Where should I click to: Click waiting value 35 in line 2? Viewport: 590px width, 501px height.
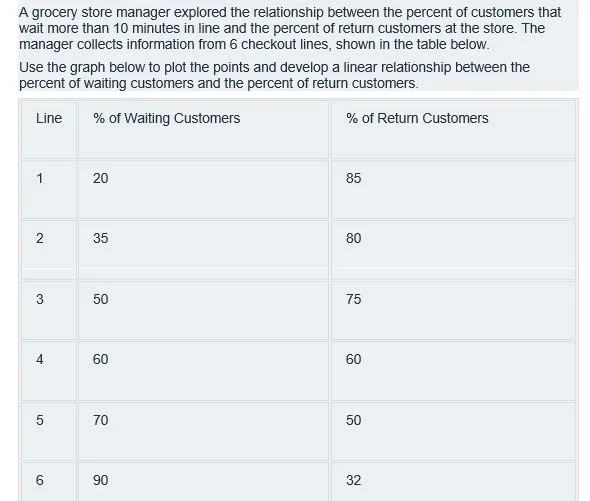tap(100, 238)
